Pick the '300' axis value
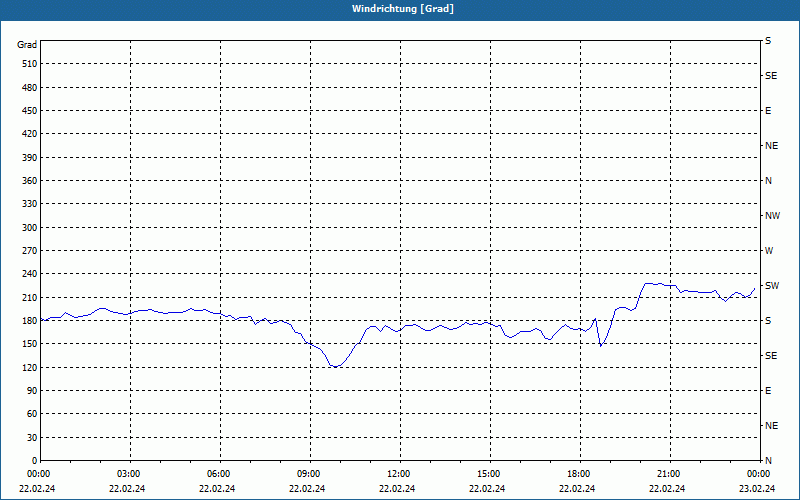Screen dimensions: 800x500 click(31, 228)
